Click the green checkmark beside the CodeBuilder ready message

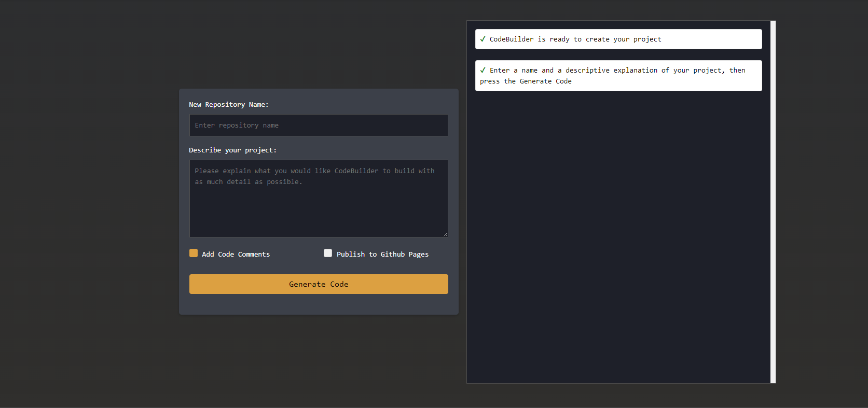483,39
